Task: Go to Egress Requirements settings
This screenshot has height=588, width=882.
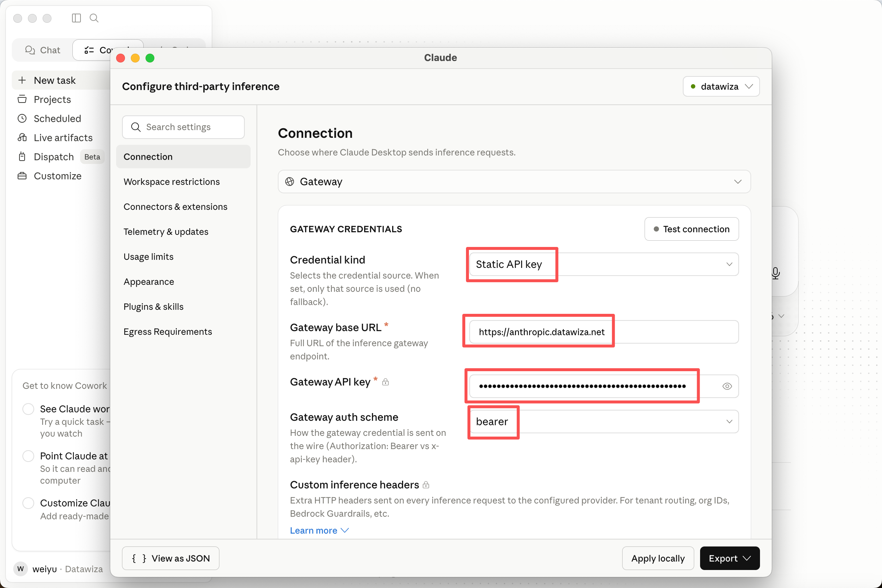Action: [183, 332]
